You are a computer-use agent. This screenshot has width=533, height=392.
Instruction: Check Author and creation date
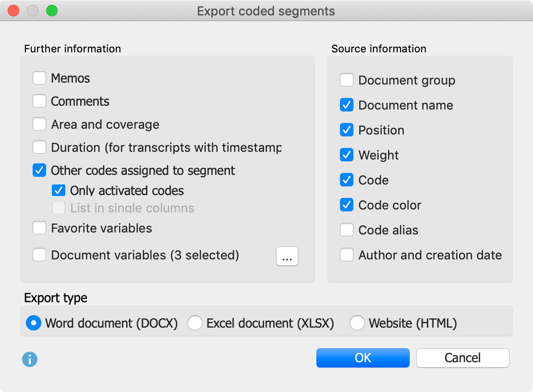pyautogui.click(x=347, y=255)
